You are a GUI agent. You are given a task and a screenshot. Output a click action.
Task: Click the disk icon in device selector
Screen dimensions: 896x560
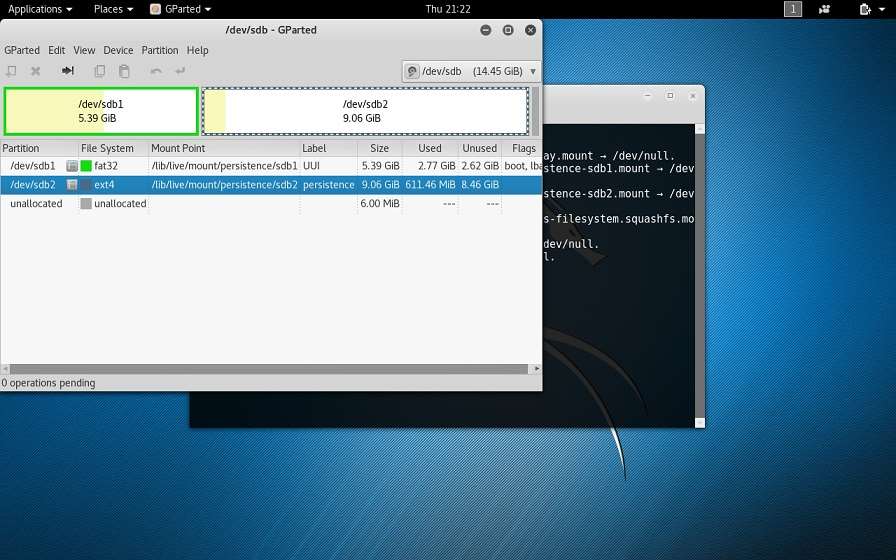click(411, 71)
